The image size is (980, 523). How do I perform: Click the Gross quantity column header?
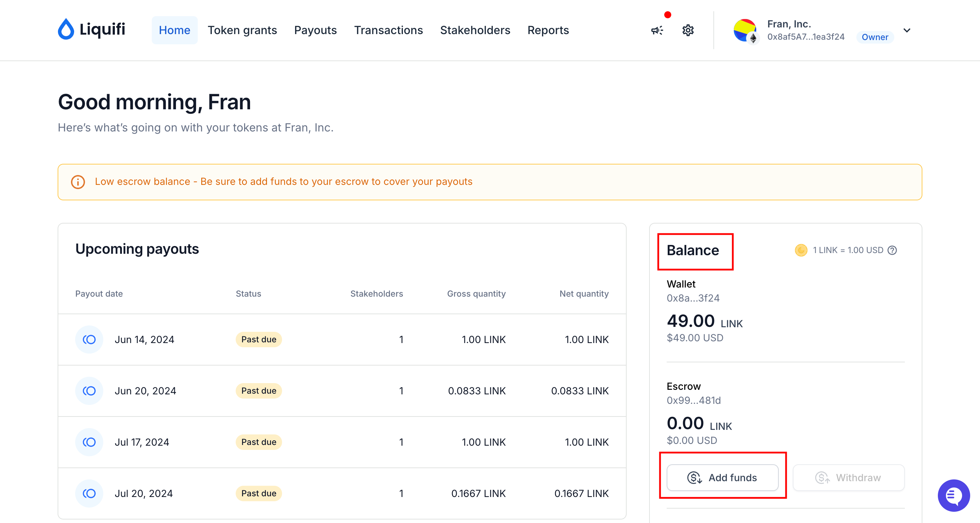click(x=476, y=293)
